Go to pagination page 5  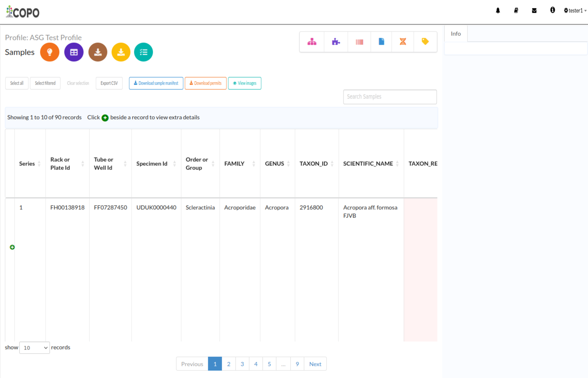pyautogui.click(x=269, y=364)
